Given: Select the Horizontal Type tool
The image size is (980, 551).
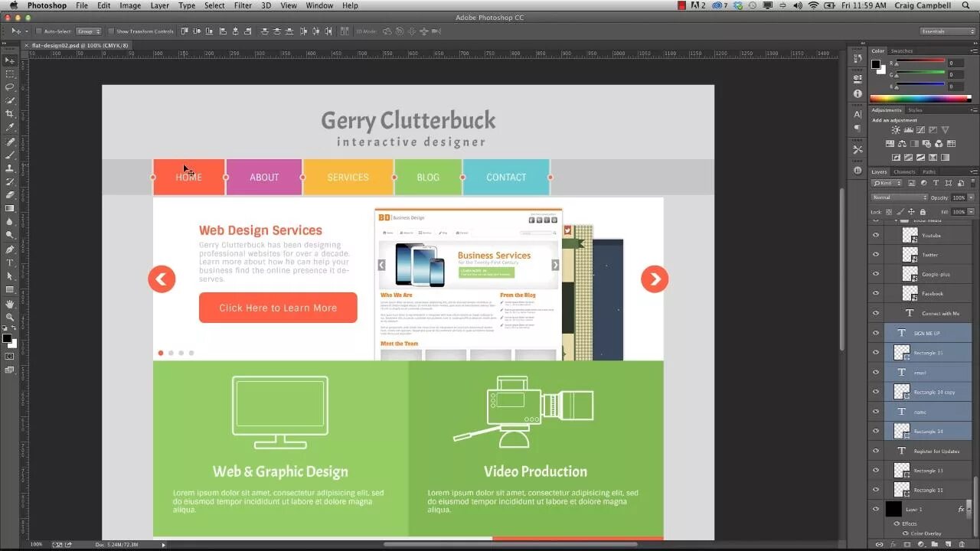Looking at the screenshot, I should click(x=10, y=262).
